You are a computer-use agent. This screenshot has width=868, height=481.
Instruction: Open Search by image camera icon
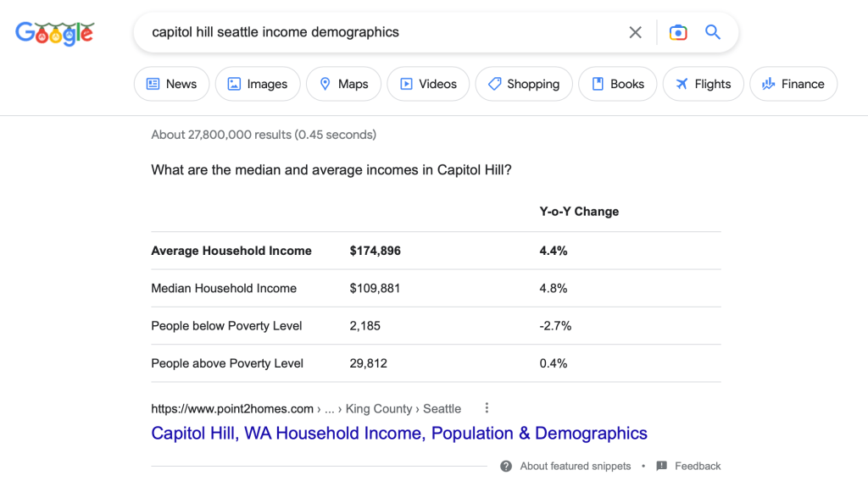677,32
